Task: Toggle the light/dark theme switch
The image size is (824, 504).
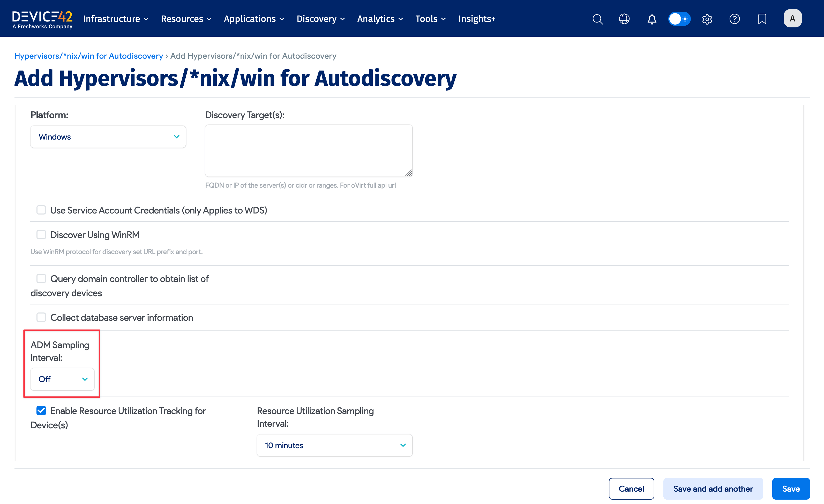Action: point(679,19)
